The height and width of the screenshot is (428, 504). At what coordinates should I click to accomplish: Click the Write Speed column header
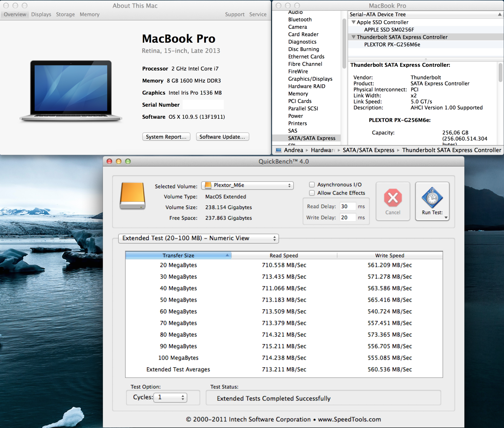coord(390,255)
